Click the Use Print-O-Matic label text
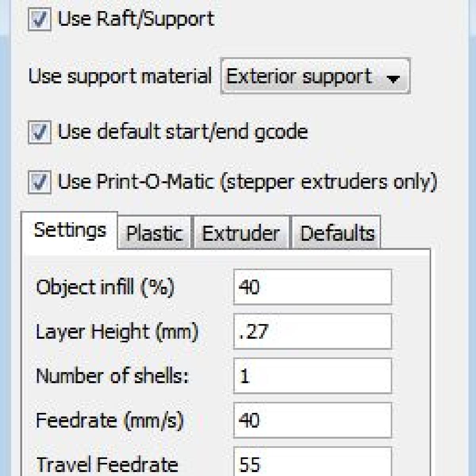The width and height of the screenshot is (476, 476). (x=247, y=182)
